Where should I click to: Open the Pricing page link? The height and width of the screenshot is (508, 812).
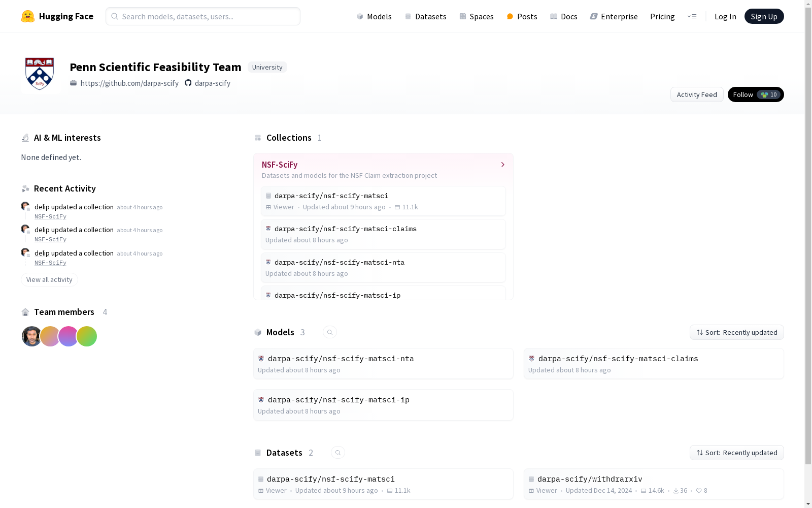click(x=662, y=16)
